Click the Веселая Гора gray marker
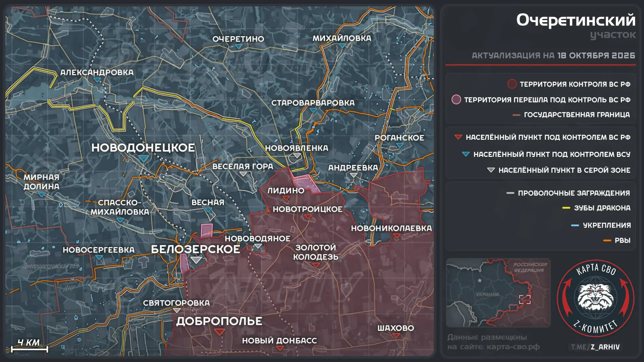The width and height of the screenshot is (644, 362). [243, 174]
